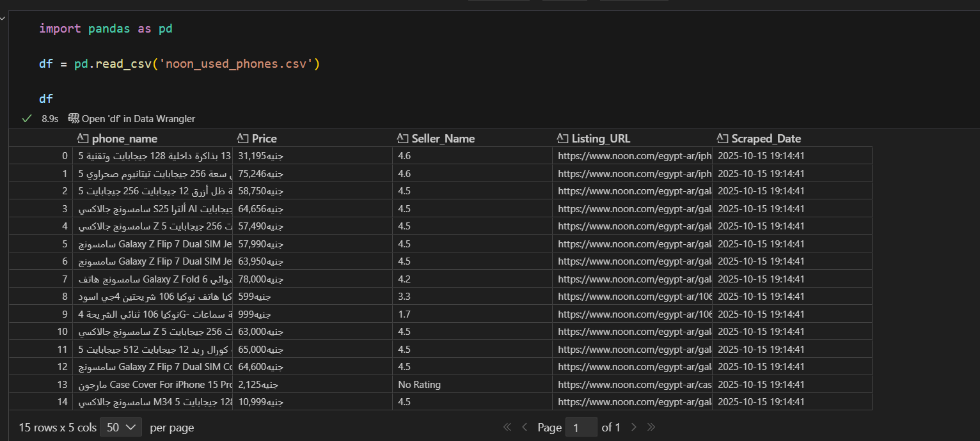Open the rows per page dropdown
This screenshot has width=980, height=441.
(121, 427)
